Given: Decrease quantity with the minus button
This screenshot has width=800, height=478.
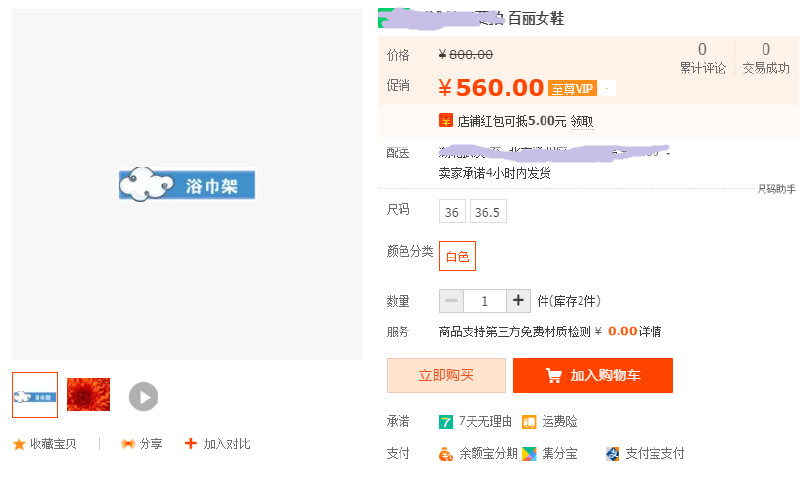Looking at the screenshot, I should [452, 301].
